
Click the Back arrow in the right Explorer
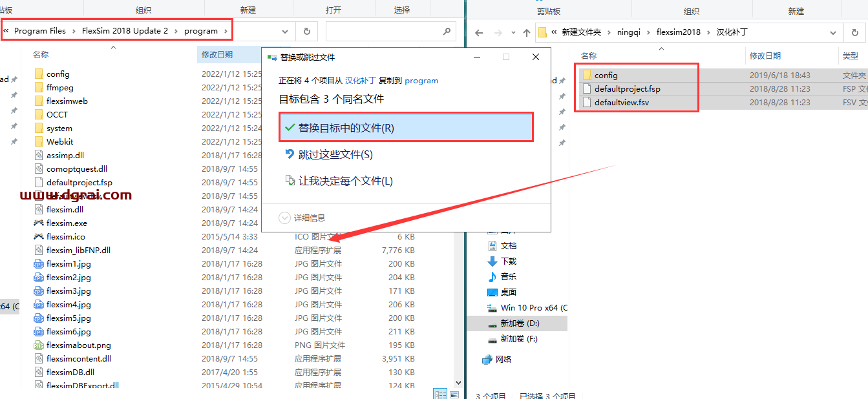(x=479, y=31)
